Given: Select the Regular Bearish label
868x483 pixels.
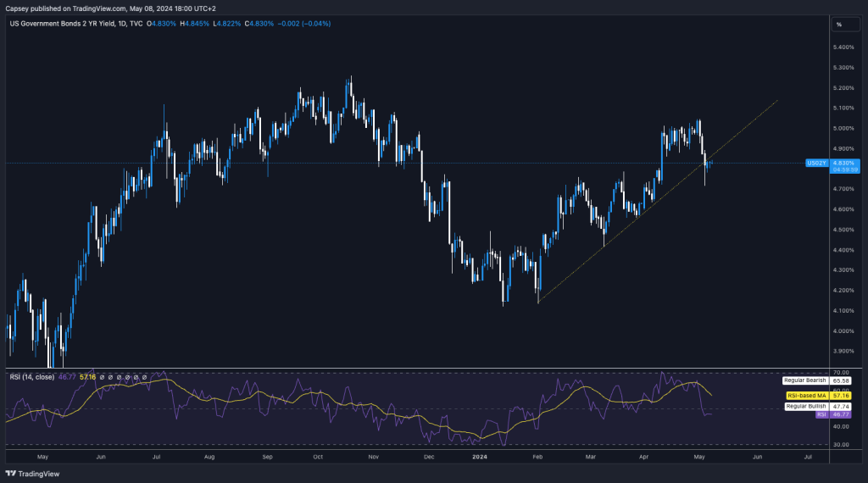Looking at the screenshot, I should tap(804, 381).
